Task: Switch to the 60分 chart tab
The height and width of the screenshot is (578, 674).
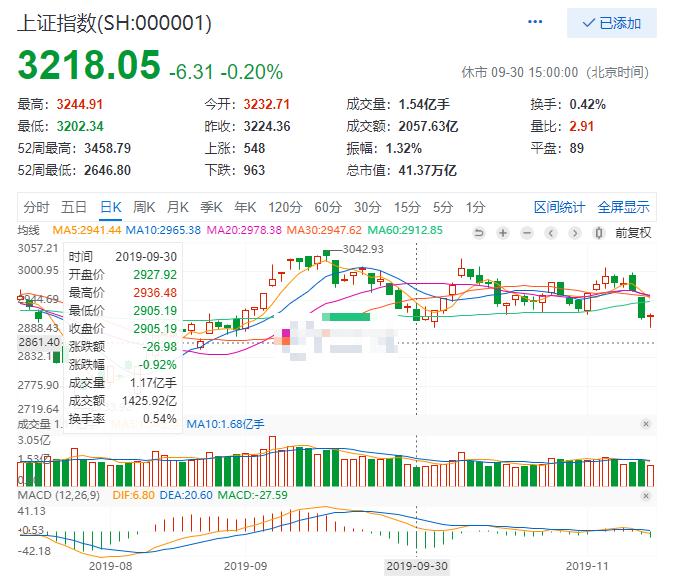Action: (x=328, y=207)
